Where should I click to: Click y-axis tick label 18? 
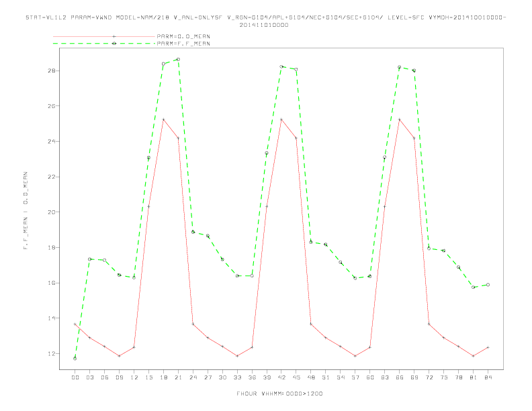coord(52,248)
